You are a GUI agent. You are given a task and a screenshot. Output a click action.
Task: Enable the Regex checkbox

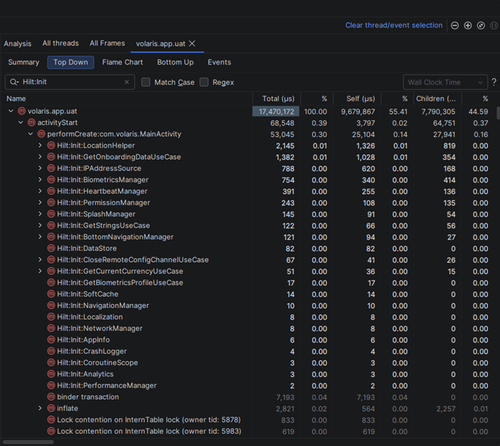coord(204,82)
